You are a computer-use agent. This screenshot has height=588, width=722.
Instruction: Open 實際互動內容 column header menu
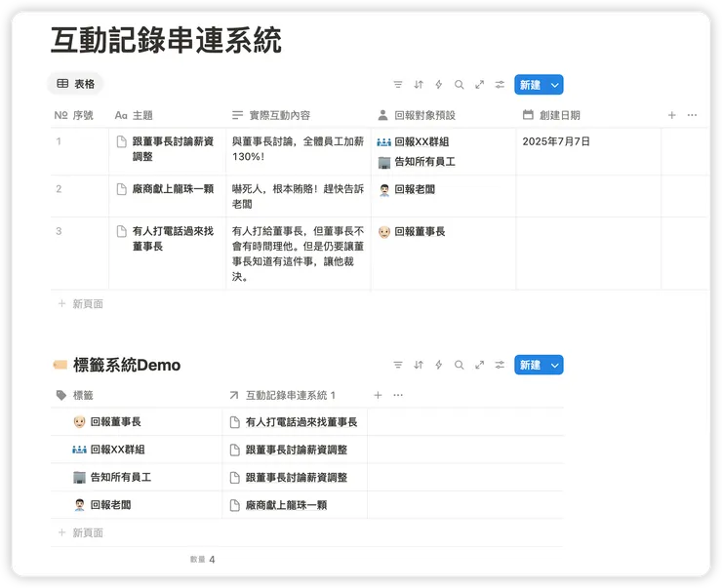(x=271, y=115)
